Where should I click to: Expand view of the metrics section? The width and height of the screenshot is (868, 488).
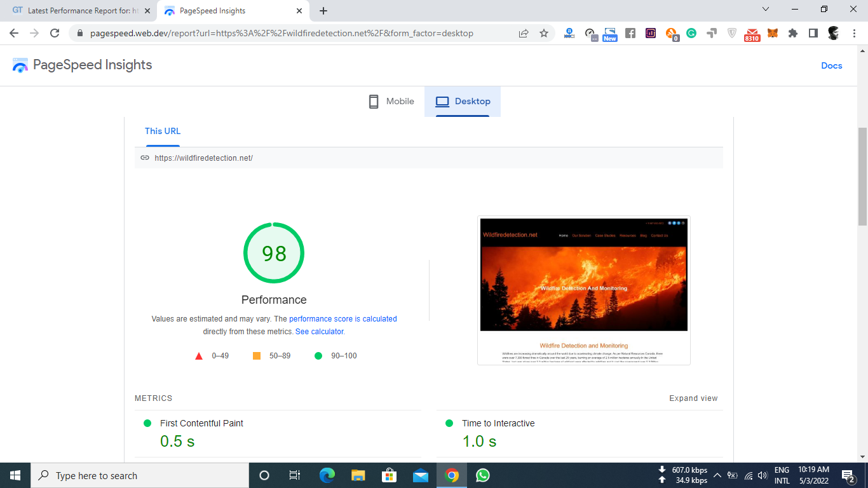pyautogui.click(x=693, y=398)
